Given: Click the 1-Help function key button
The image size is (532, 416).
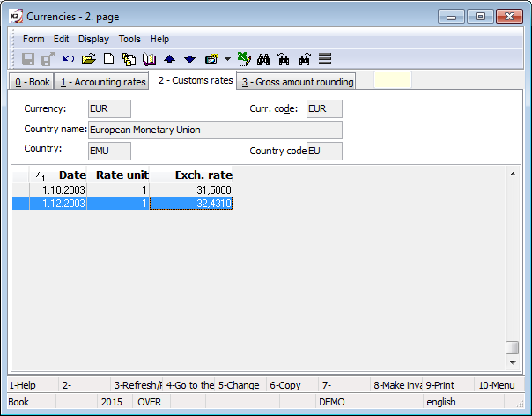Looking at the screenshot, I should [33, 385].
